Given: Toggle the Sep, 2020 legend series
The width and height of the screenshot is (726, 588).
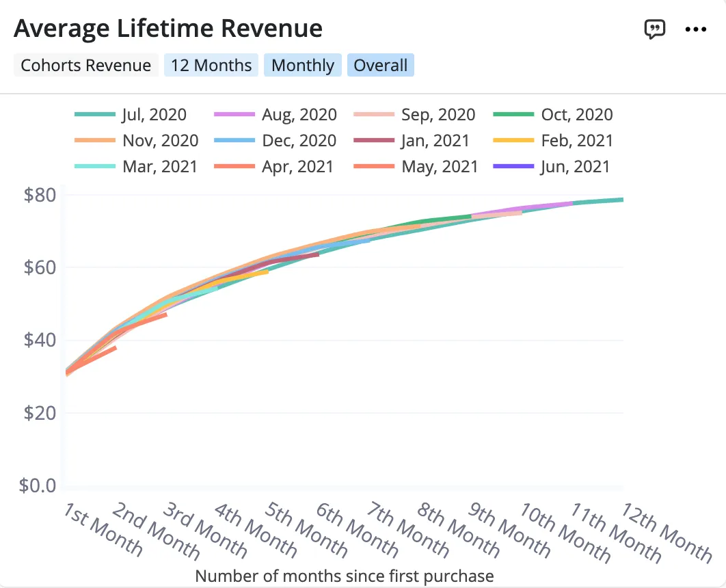Looking at the screenshot, I should [x=414, y=114].
